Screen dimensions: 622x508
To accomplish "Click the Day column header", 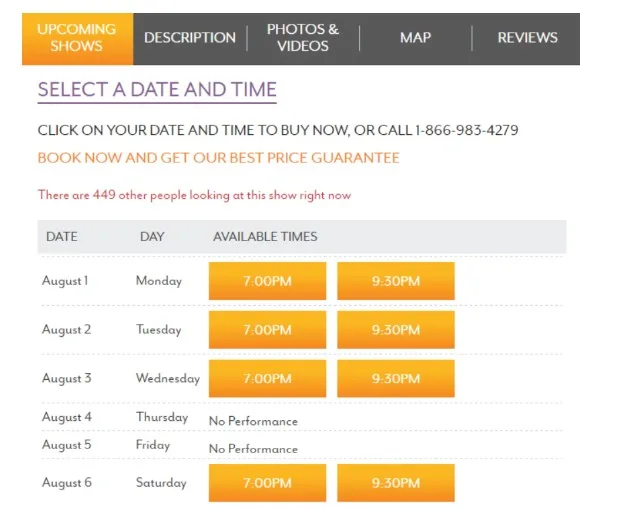I will click(x=152, y=237).
